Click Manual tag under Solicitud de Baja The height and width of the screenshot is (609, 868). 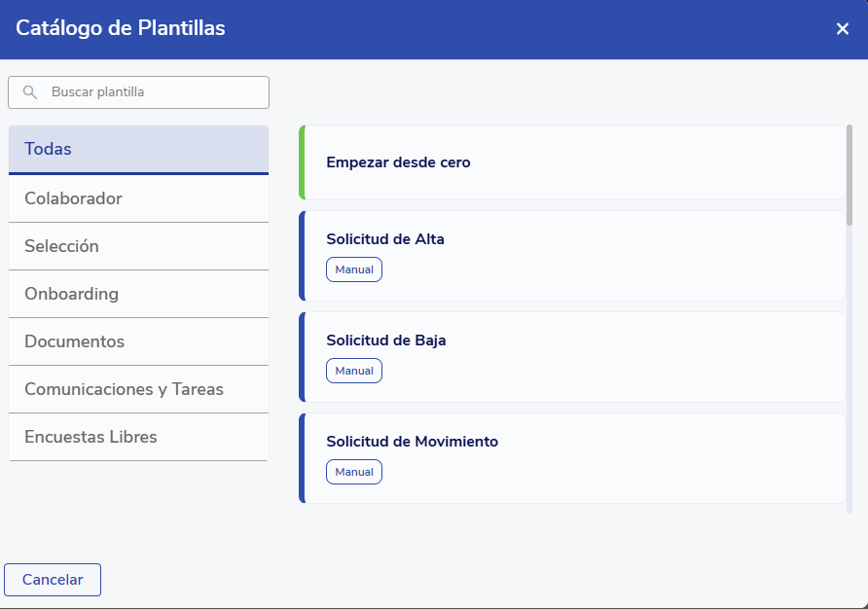pyautogui.click(x=354, y=371)
